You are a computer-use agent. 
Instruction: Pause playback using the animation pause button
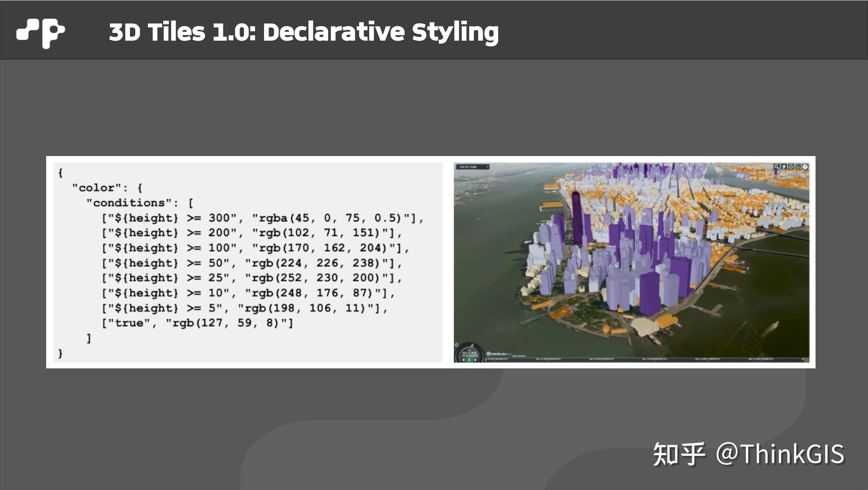click(469, 361)
